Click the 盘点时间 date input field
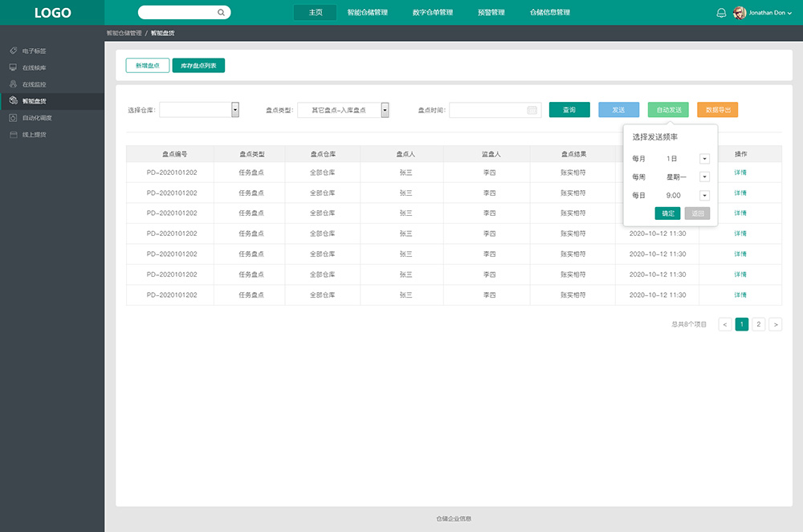Viewport: 803px width, 532px height. pyautogui.click(x=495, y=110)
